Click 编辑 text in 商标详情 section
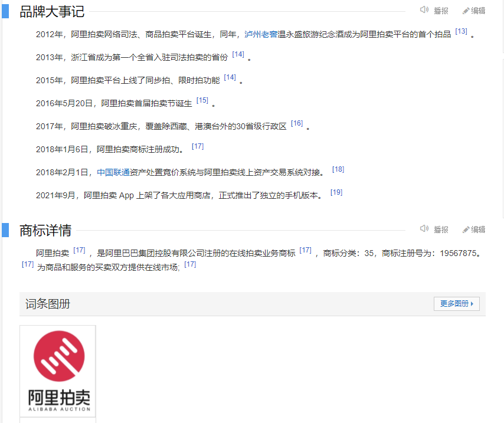 478,230
